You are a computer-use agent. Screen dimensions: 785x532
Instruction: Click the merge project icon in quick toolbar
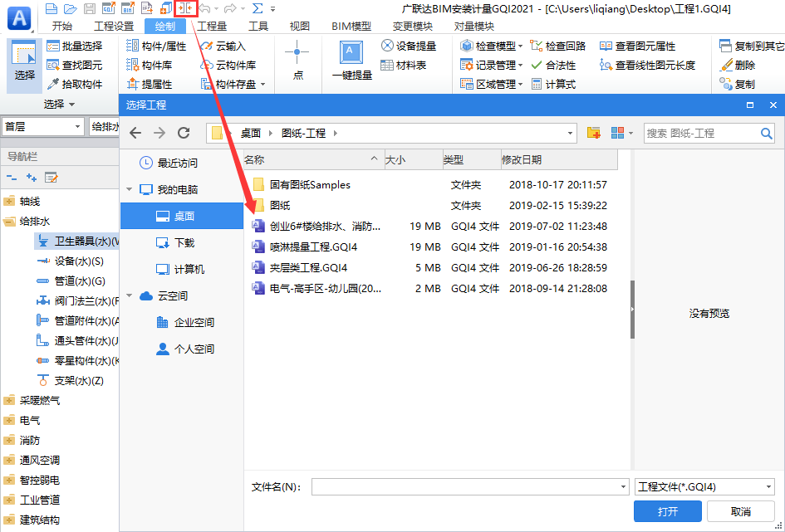[x=184, y=8]
